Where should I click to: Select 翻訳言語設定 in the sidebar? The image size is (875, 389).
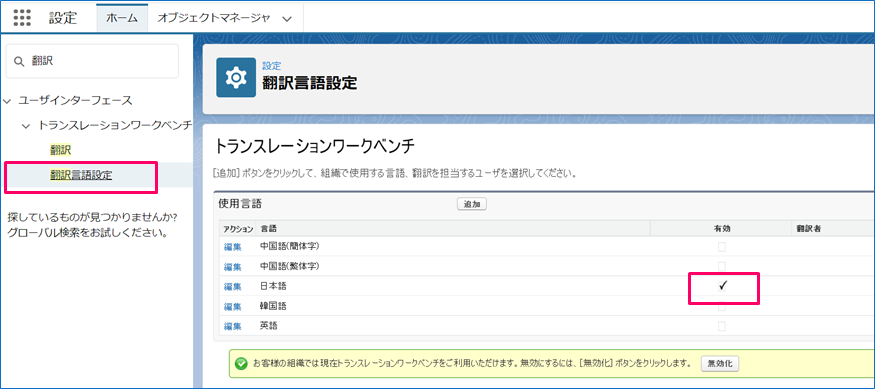click(81, 175)
